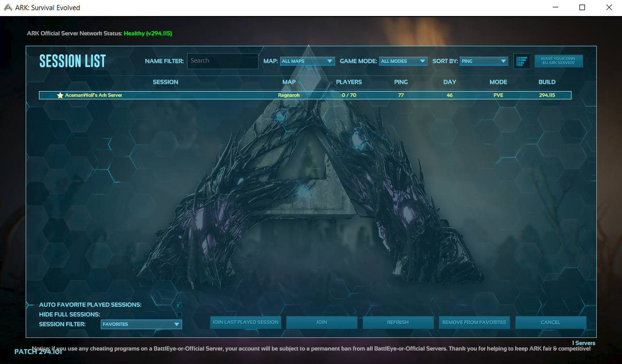The height and width of the screenshot is (364, 622).
Task: Refresh the session list
Action: [398, 322]
